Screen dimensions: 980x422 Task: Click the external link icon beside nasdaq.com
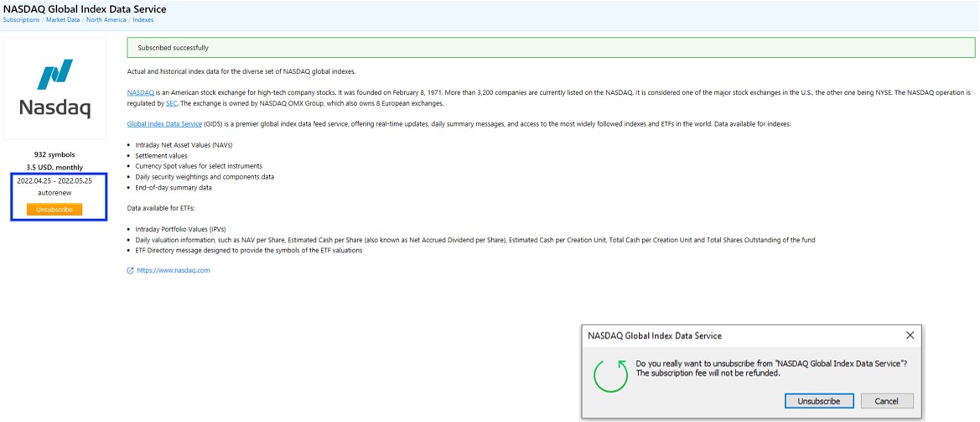(130, 270)
